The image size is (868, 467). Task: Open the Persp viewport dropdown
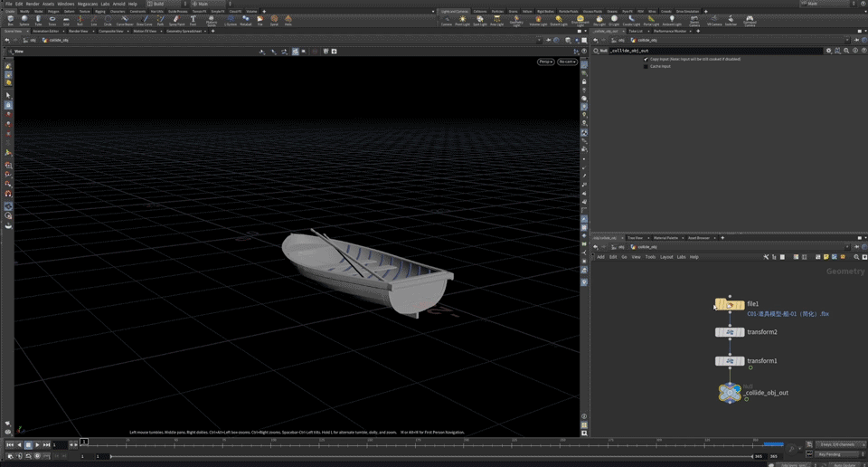click(545, 62)
